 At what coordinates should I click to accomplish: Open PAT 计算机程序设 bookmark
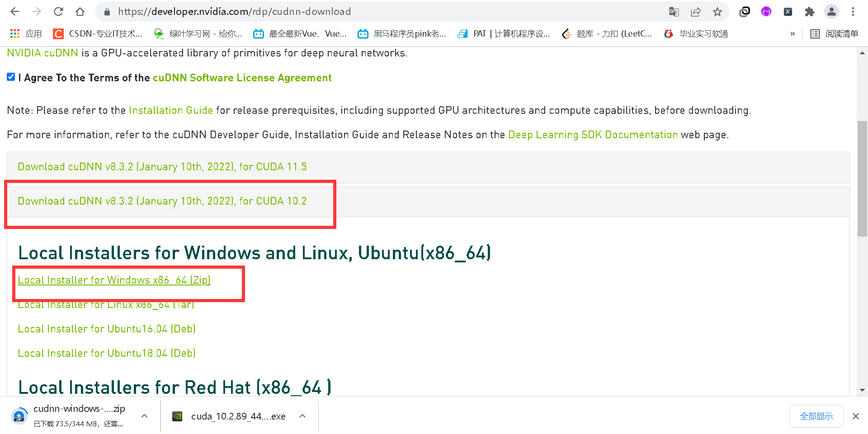click(x=504, y=34)
